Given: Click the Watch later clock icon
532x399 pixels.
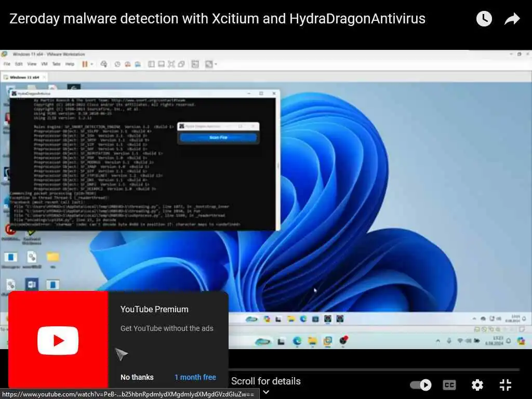Looking at the screenshot, I should 484,19.
